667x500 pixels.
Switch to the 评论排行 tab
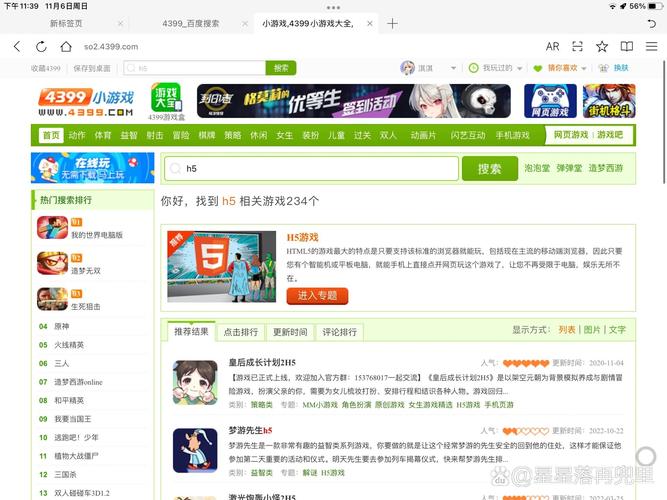click(x=339, y=332)
